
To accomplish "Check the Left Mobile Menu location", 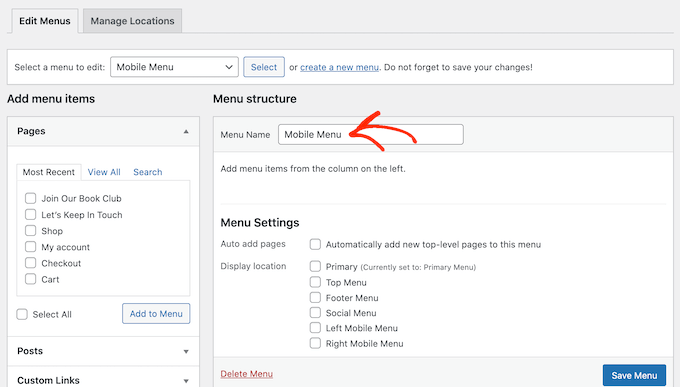I will click(x=315, y=328).
